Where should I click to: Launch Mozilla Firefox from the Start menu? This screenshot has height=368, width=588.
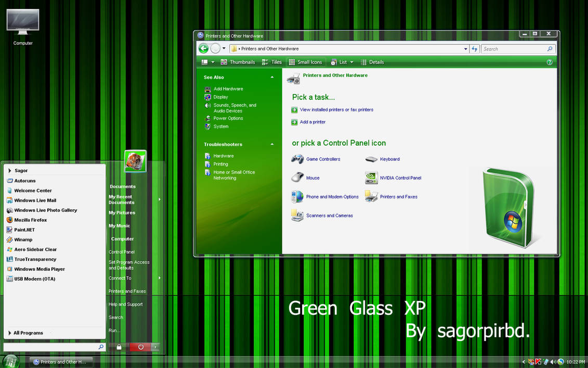click(x=30, y=220)
